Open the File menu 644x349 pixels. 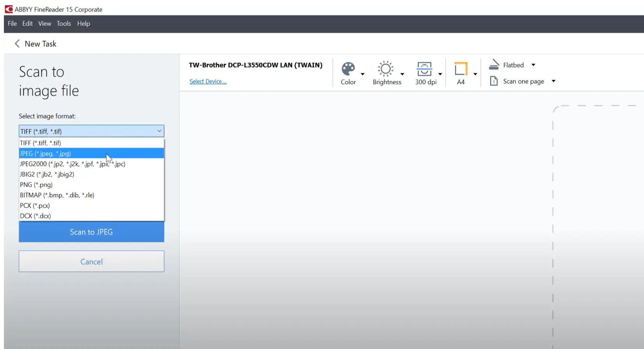(12, 23)
